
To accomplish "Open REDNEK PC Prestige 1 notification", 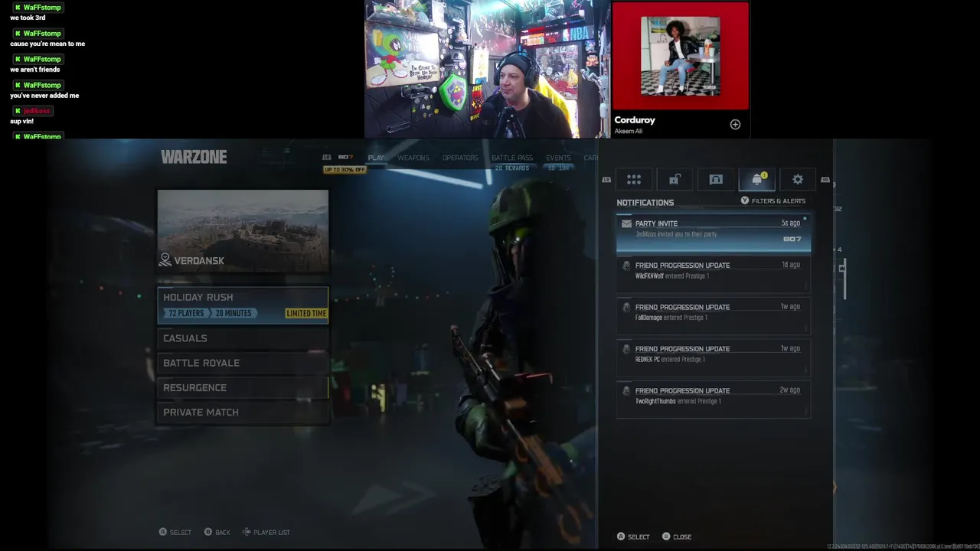I will pos(714,358).
